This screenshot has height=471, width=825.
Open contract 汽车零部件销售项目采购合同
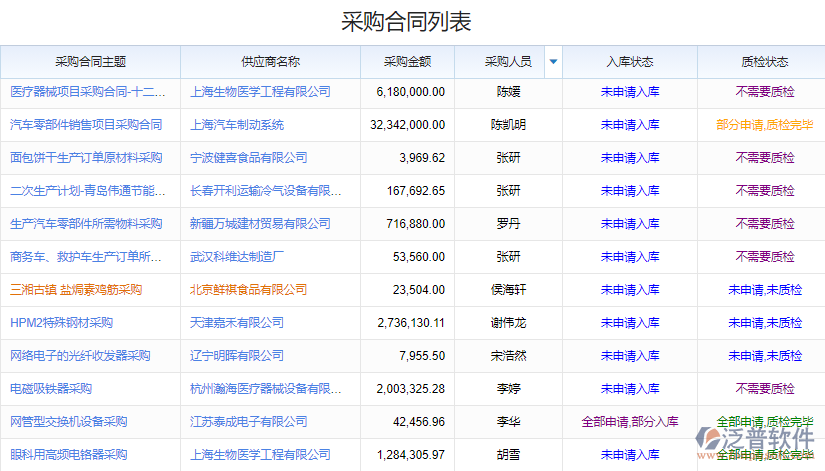pyautogui.click(x=86, y=125)
